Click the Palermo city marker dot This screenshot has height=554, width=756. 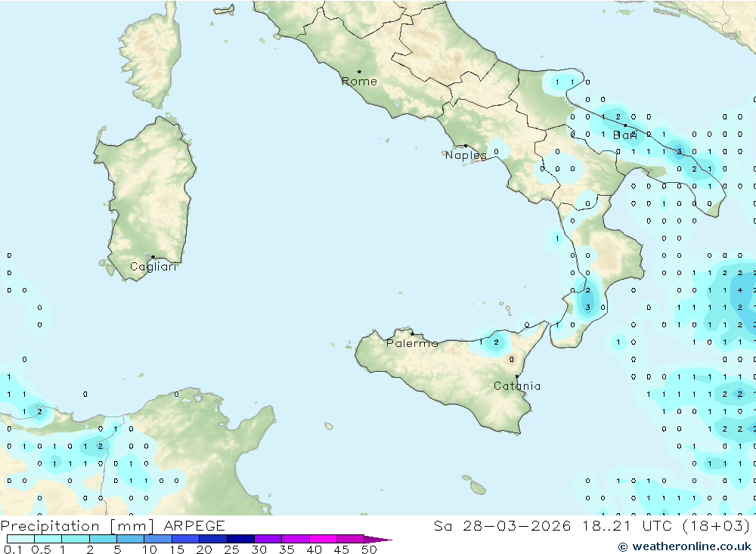tap(412, 333)
